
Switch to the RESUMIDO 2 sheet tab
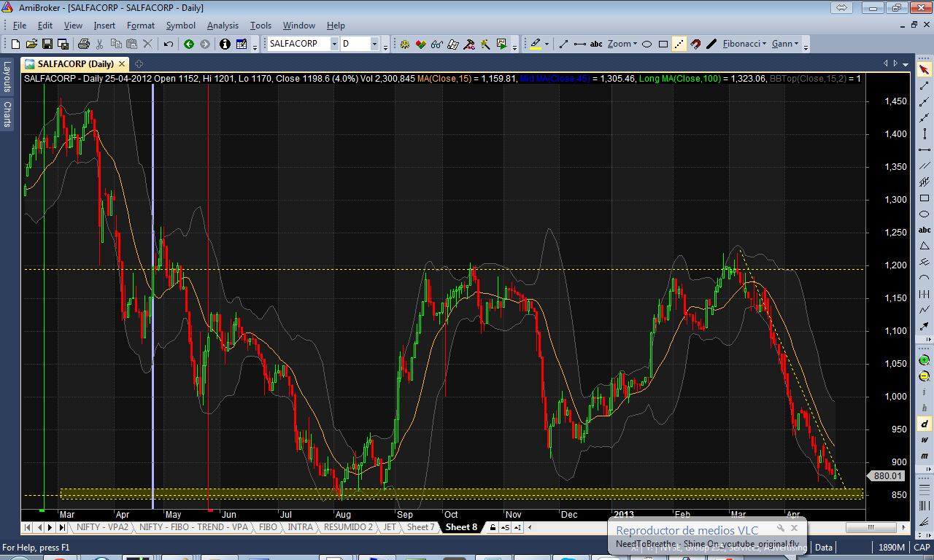348,527
